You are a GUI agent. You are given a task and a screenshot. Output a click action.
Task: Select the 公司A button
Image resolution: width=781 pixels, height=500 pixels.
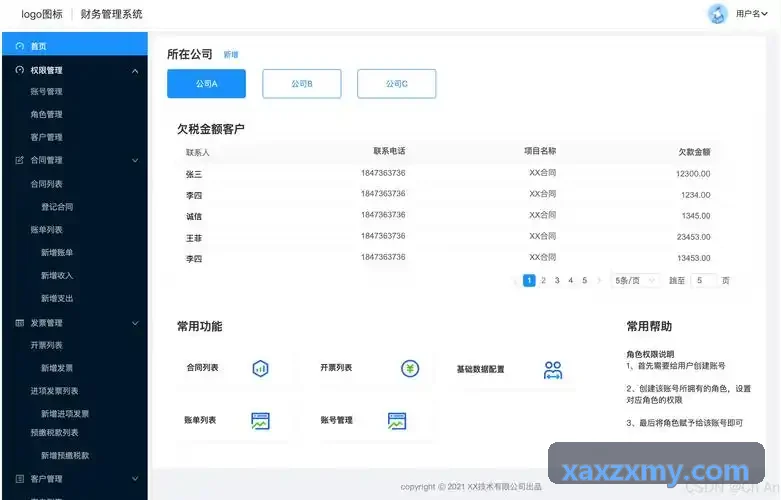206,84
